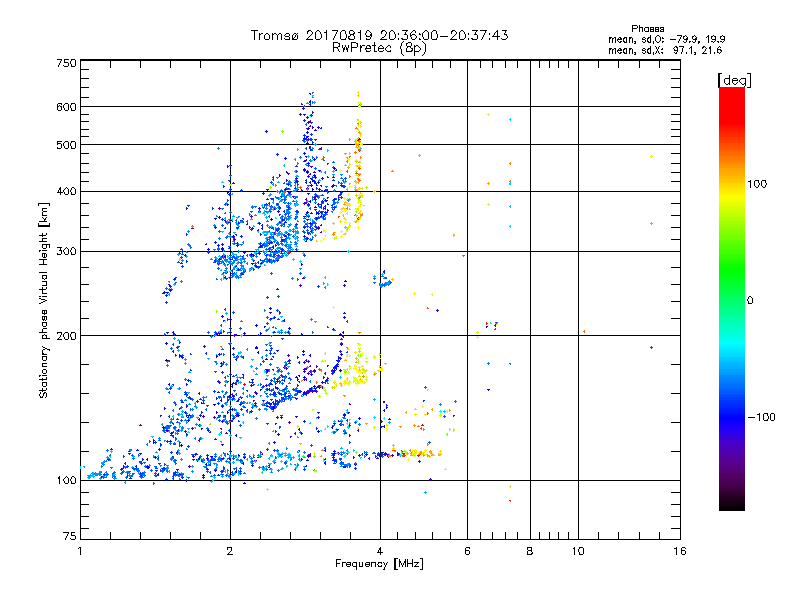Click the x-axis tick label '6'
The height and width of the screenshot is (600, 800).
(x=467, y=551)
